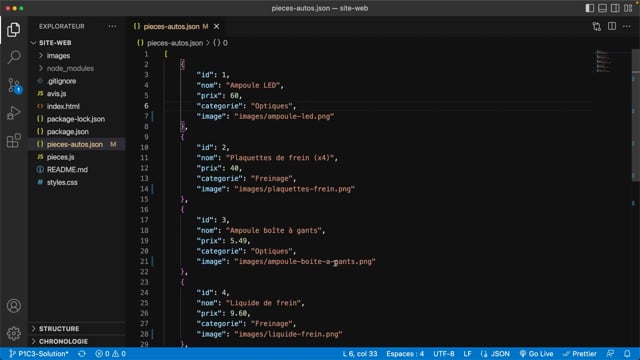640x360 pixels.
Task: Click line number 10 in gutter
Action: pos(144,147)
